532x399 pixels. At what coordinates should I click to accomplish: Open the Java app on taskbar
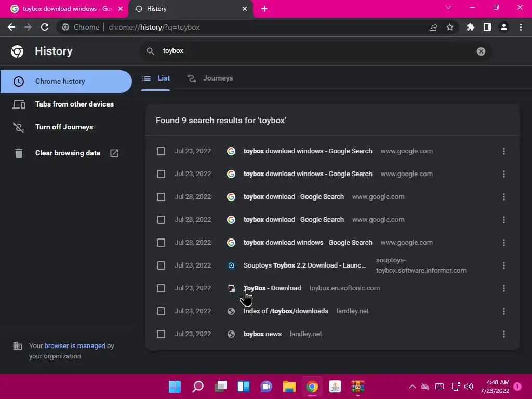point(335,387)
